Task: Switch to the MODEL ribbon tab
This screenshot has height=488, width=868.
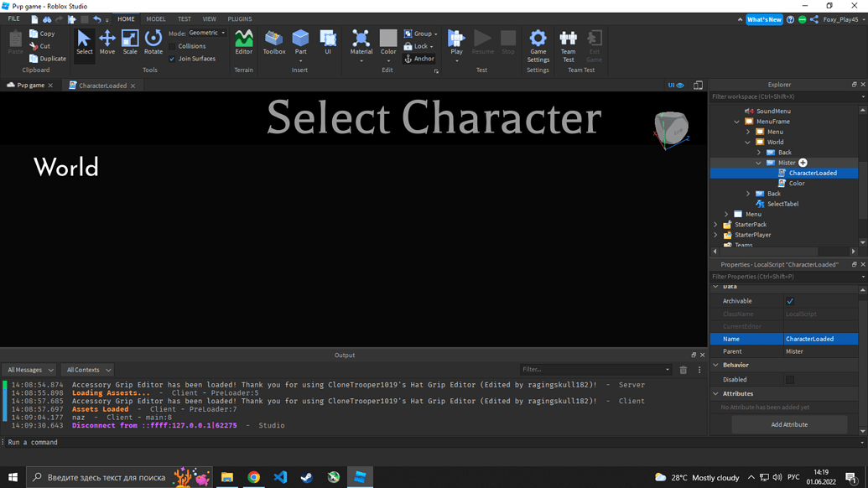Action: tap(155, 18)
